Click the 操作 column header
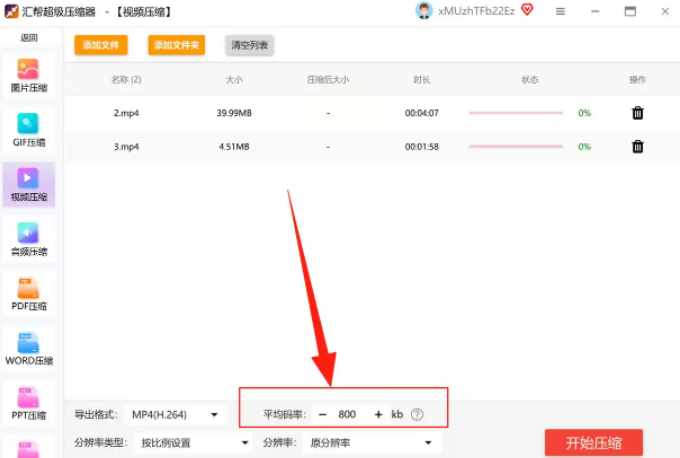The width and height of the screenshot is (680, 458). coord(638,79)
